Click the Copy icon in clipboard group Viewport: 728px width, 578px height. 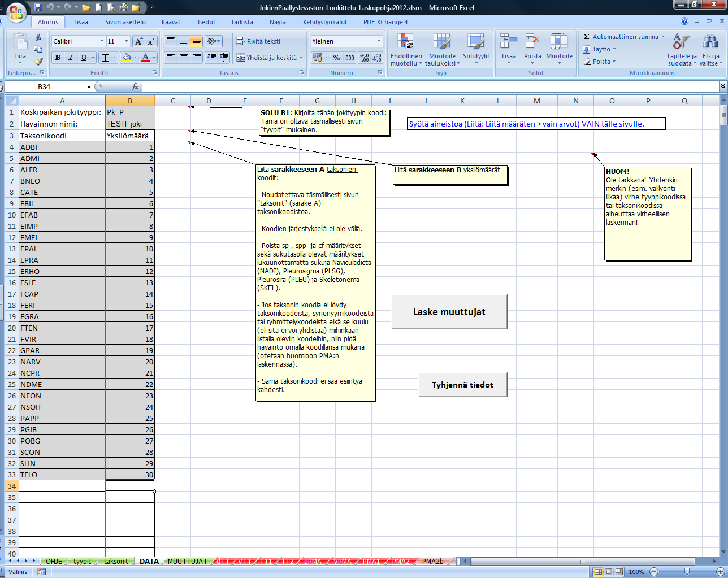(x=38, y=49)
